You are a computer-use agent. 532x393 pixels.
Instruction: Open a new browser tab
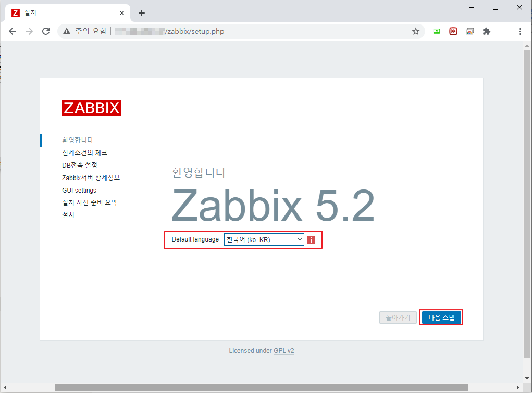[142, 13]
